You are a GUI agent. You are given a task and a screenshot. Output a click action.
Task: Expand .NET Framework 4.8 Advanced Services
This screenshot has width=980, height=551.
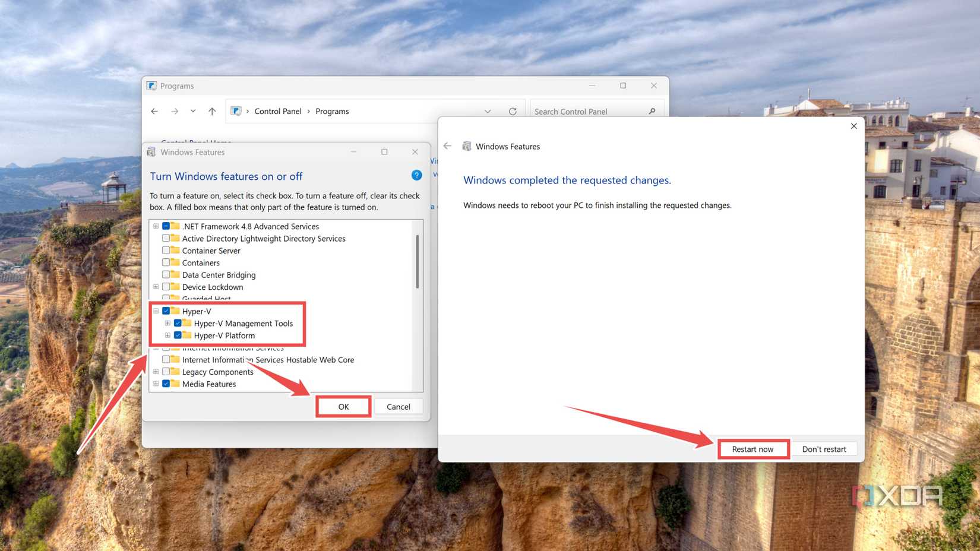156,226
